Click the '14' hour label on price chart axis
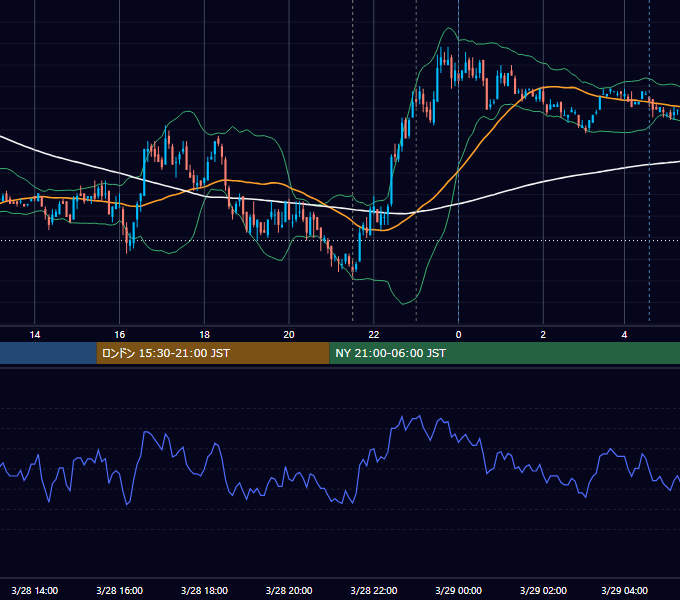This screenshot has height=600, width=680. [x=35, y=335]
